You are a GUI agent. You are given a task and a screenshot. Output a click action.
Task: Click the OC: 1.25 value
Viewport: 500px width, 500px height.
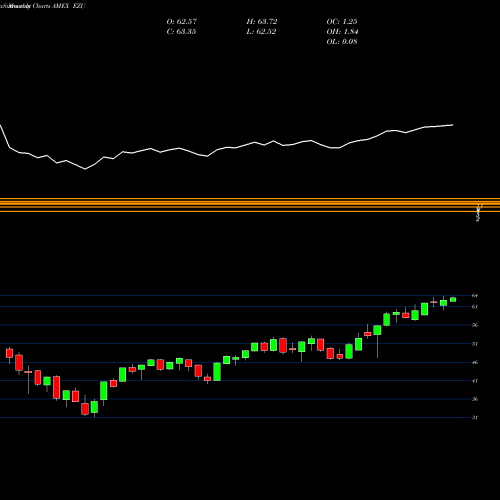(342, 22)
